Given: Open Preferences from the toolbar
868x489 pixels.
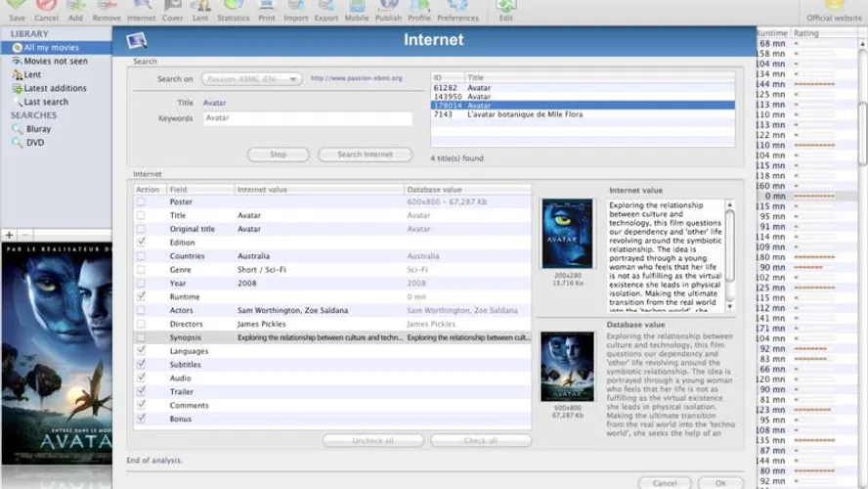Looking at the screenshot, I should [457, 10].
